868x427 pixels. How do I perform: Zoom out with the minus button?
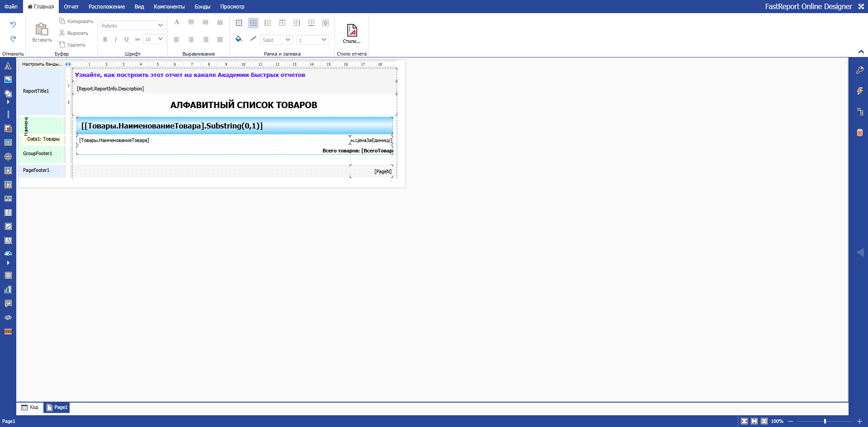pos(790,421)
